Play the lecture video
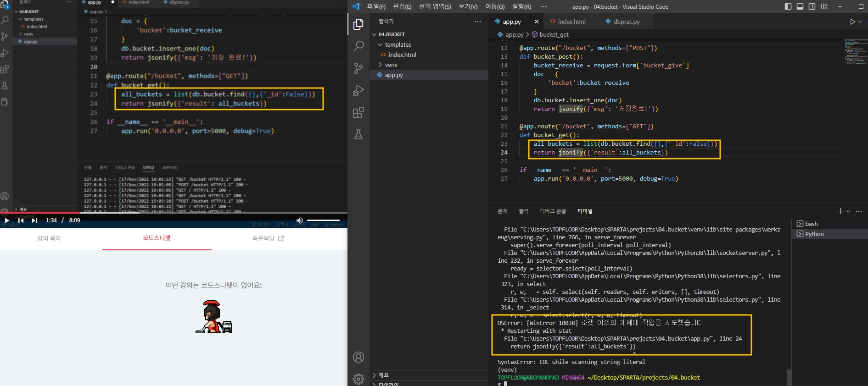This screenshot has height=386, width=868. [7, 221]
